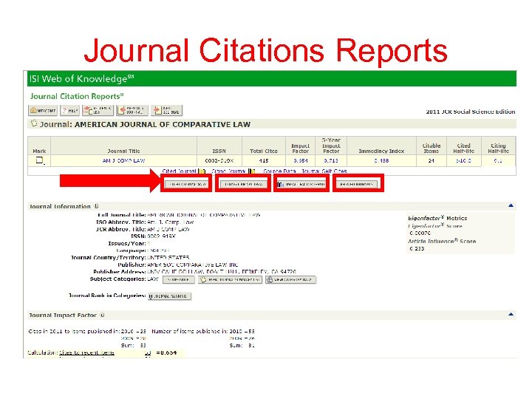
Task: Click the Return to List toolbar button
Action: click(x=98, y=110)
